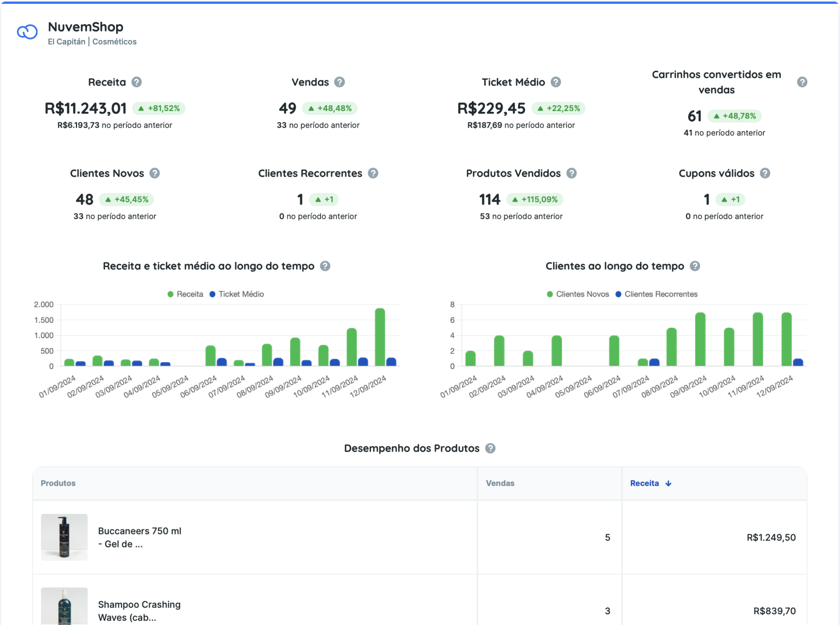The height and width of the screenshot is (625, 840).
Task: Click the Cupons válidos help icon
Action: pyautogui.click(x=765, y=173)
